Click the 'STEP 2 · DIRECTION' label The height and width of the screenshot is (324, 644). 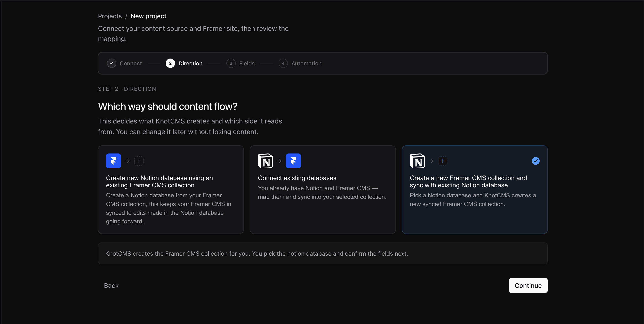tap(127, 89)
